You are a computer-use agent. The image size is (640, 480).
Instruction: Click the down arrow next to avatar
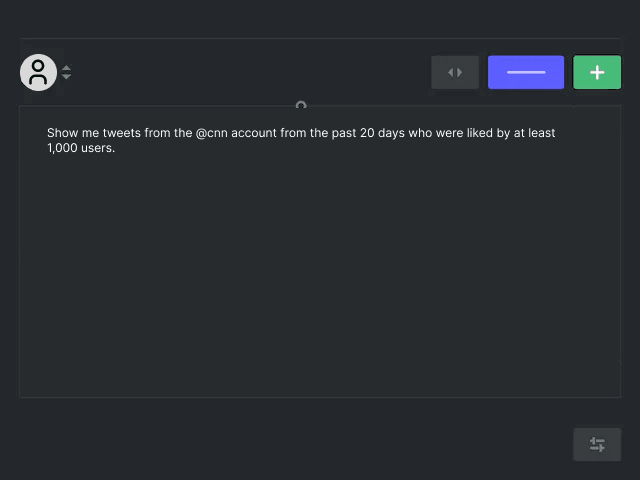coord(66,76)
